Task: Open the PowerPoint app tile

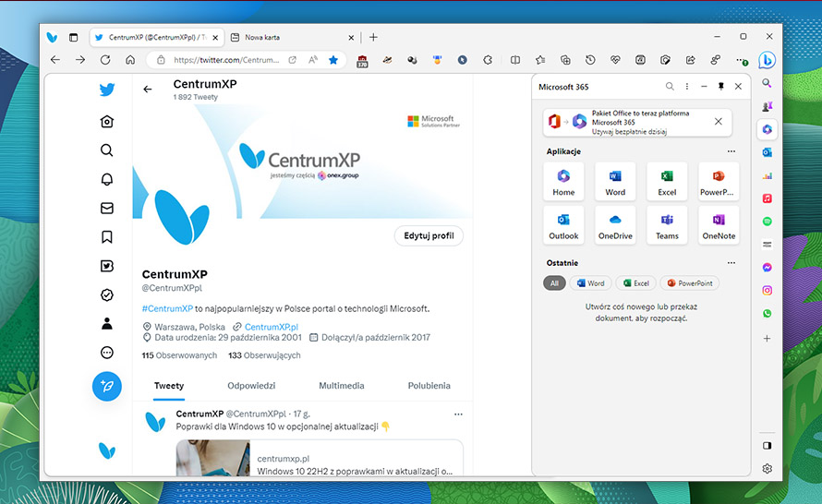Action: [719, 182]
